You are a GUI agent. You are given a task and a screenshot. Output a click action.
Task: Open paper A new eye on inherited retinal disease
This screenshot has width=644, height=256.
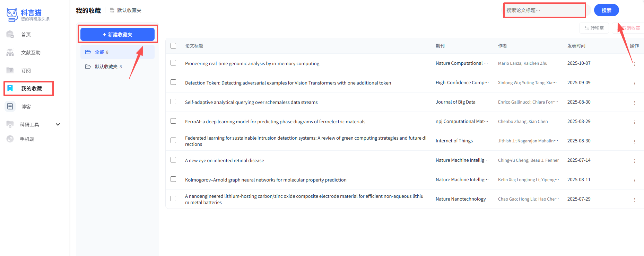pyautogui.click(x=225, y=160)
